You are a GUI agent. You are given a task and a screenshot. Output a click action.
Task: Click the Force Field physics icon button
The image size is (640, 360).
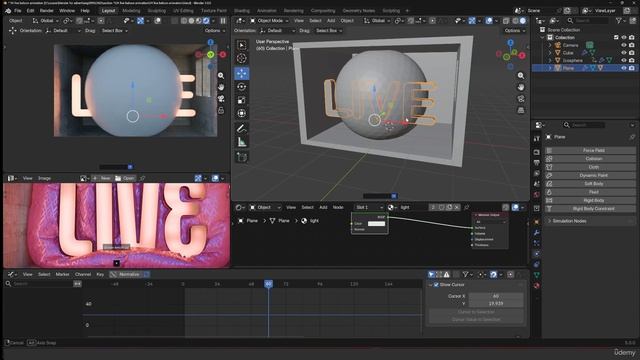point(549,150)
